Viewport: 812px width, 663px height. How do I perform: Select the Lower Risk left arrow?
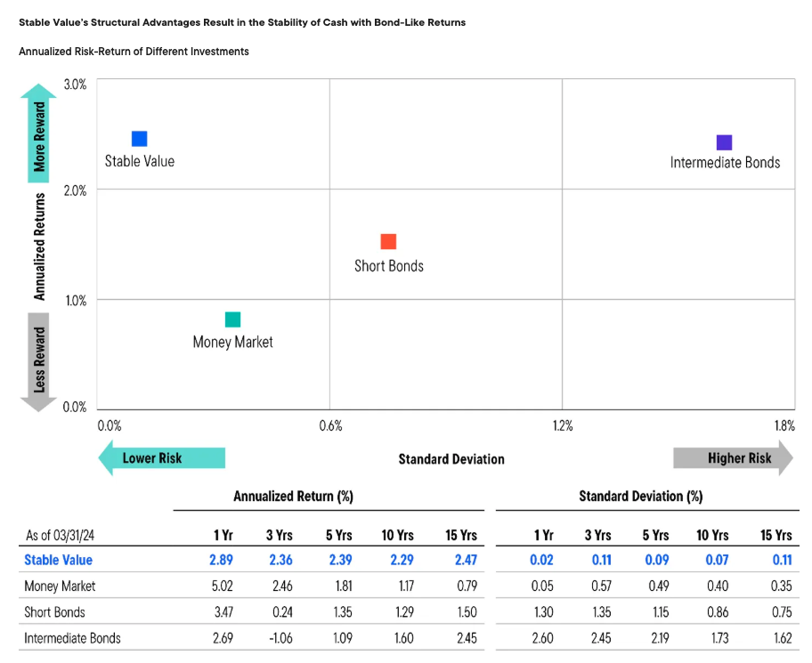click(x=161, y=458)
